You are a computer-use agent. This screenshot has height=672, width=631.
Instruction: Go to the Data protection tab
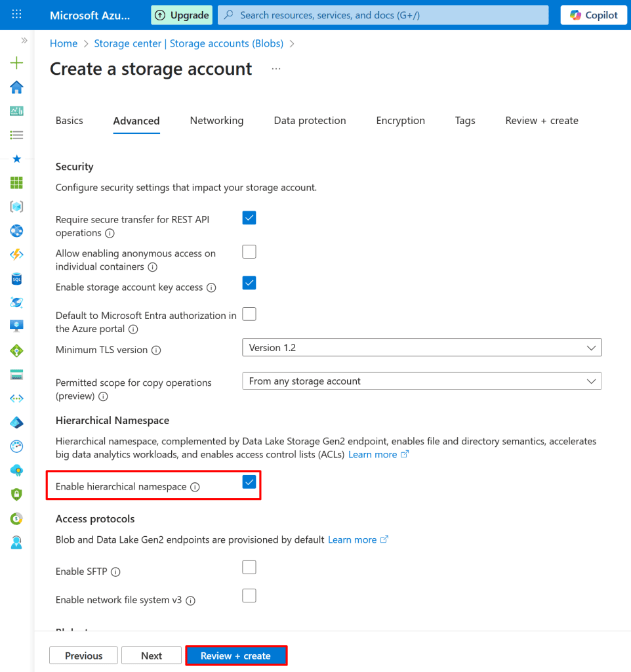pyautogui.click(x=310, y=121)
